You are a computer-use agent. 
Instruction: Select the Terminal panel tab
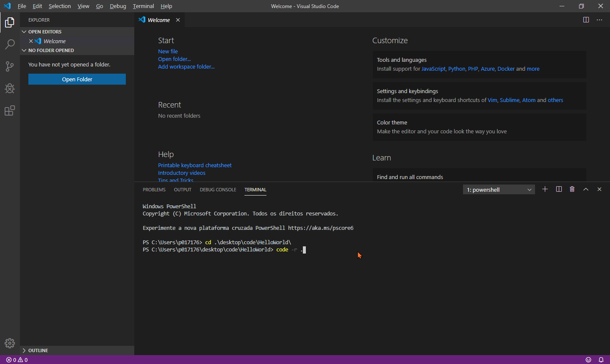coord(255,190)
